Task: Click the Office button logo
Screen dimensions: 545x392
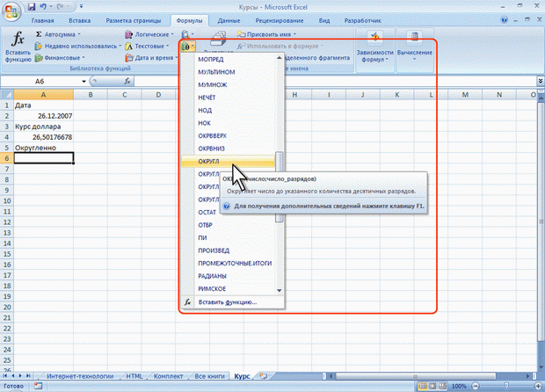Action: click(11, 11)
